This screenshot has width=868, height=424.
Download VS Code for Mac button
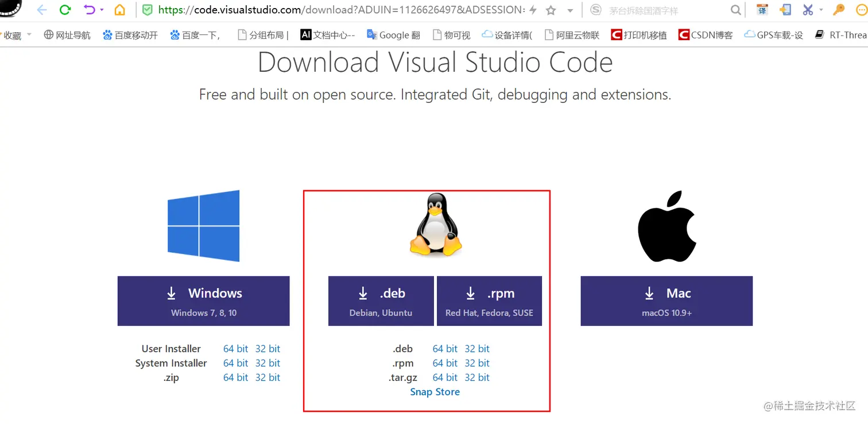tap(666, 301)
